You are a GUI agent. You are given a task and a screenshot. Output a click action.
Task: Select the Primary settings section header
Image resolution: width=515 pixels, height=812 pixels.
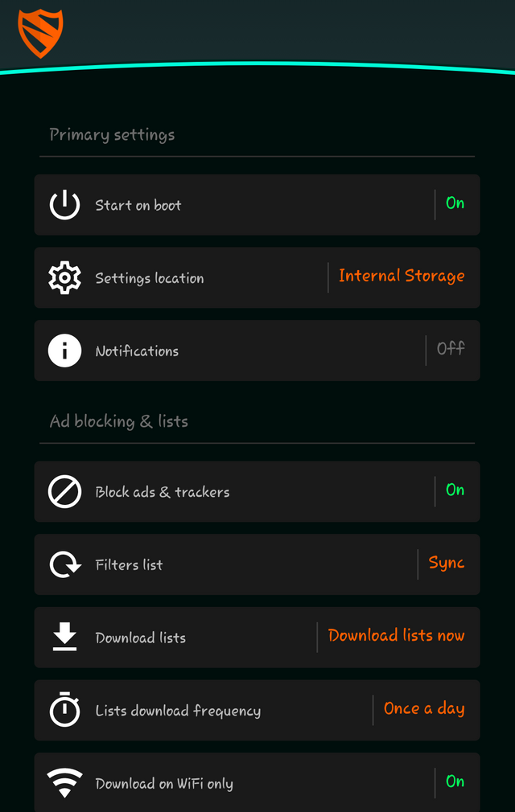112,135
